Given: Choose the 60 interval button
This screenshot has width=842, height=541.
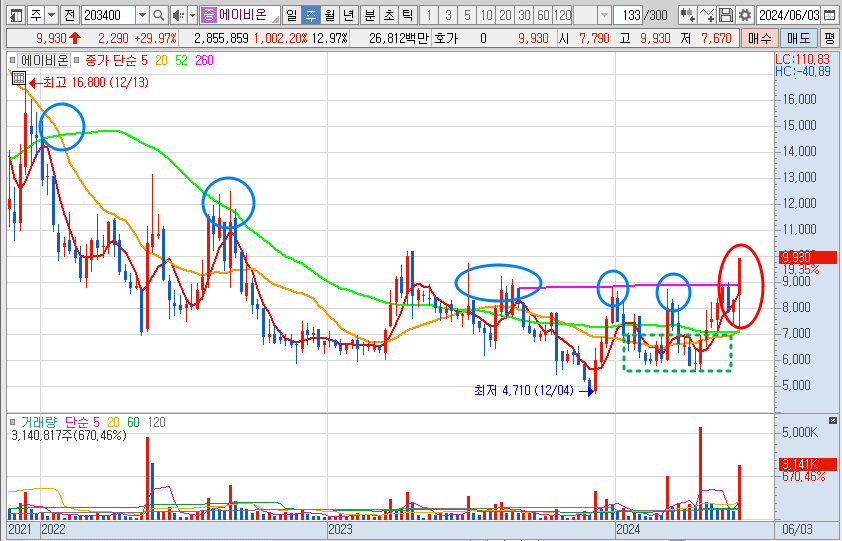Looking at the screenshot, I should (x=543, y=15).
